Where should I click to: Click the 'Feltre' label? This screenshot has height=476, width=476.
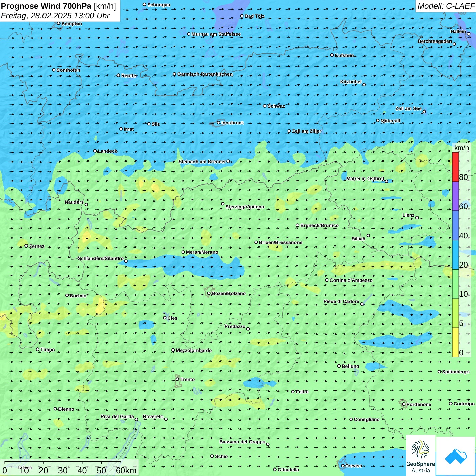(x=302, y=392)
